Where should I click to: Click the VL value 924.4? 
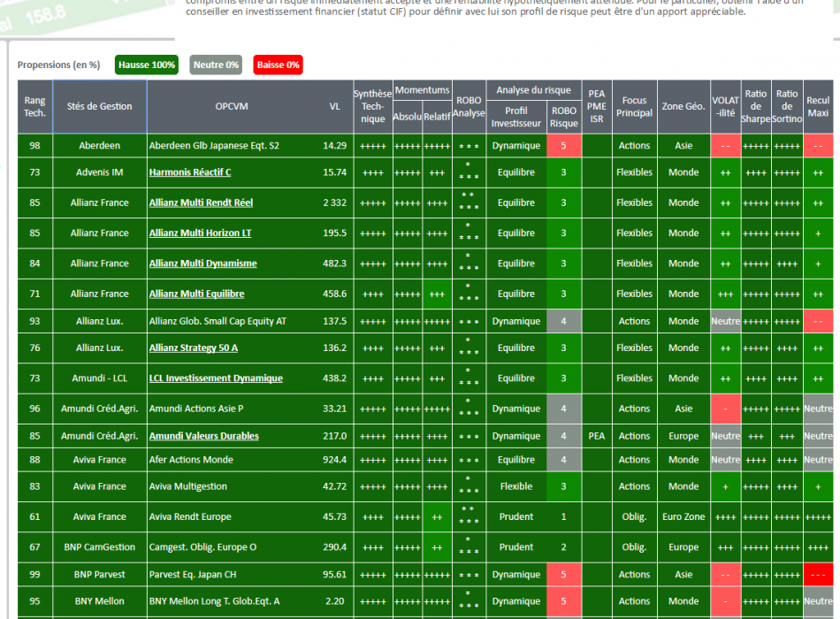(x=334, y=460)
